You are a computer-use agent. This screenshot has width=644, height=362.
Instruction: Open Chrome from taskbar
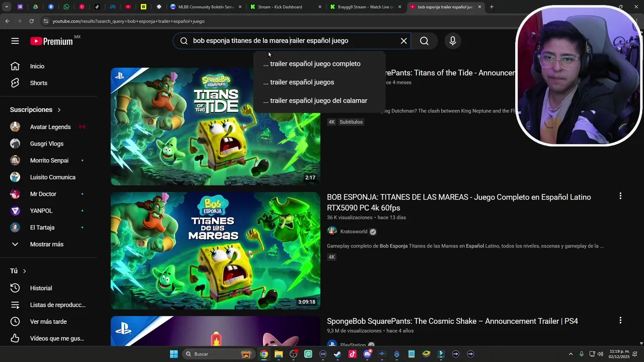[x=264, y=354]
